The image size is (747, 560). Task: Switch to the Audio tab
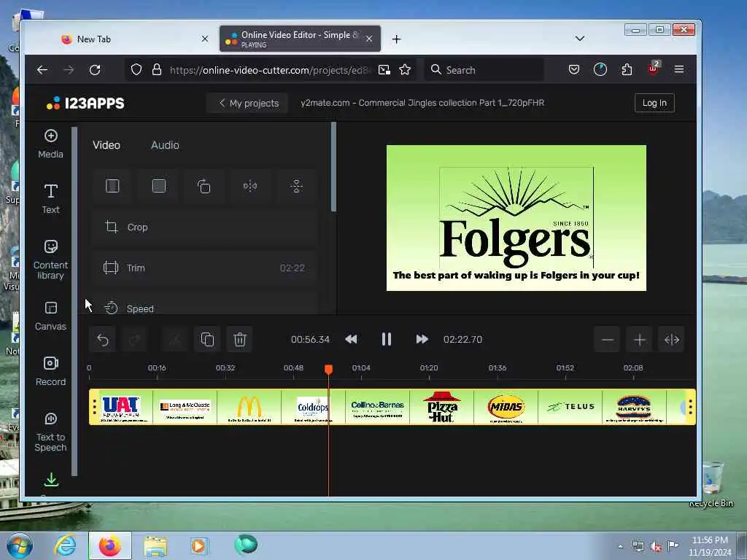coord(165,145)
